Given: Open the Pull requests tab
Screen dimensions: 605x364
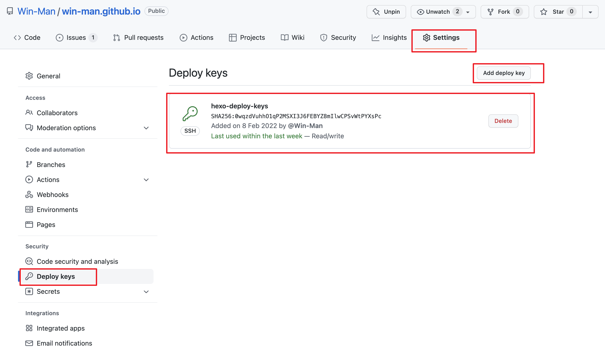Looking at the screenshot, I should (138, 37).
